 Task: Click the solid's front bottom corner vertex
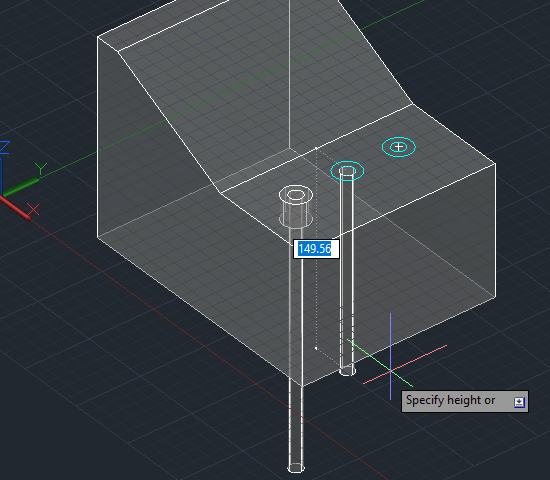point(302,386)
